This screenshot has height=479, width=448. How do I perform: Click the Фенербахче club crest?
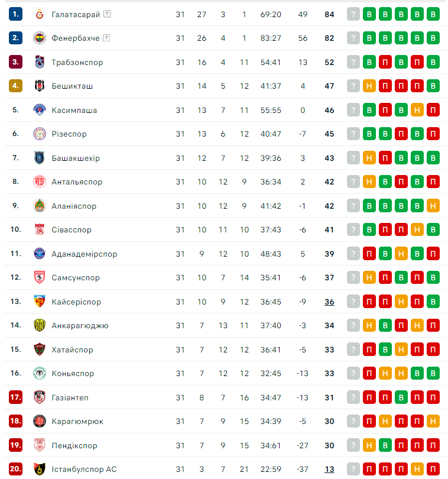[x=40, y=38]
